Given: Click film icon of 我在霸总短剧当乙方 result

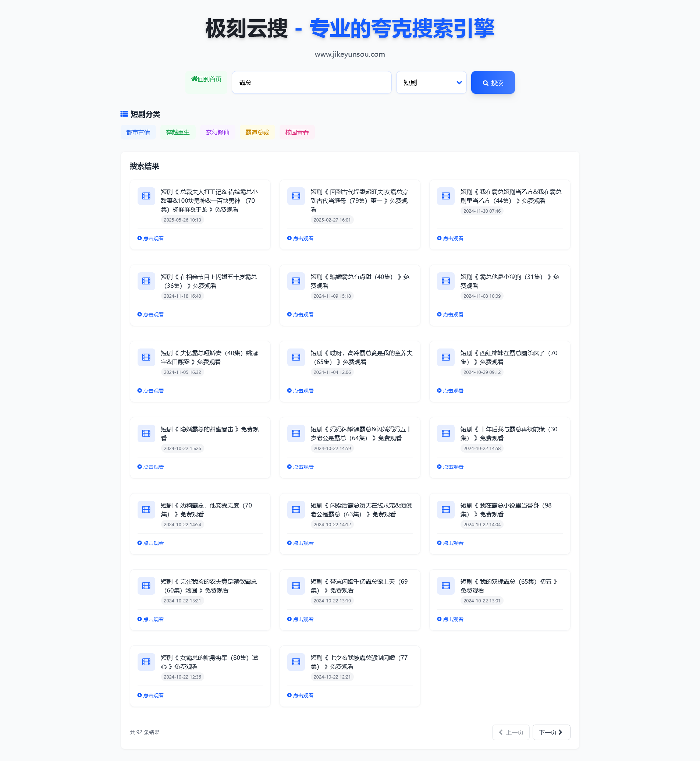Looking at the screenshot, I should click(x=446, y=196).
